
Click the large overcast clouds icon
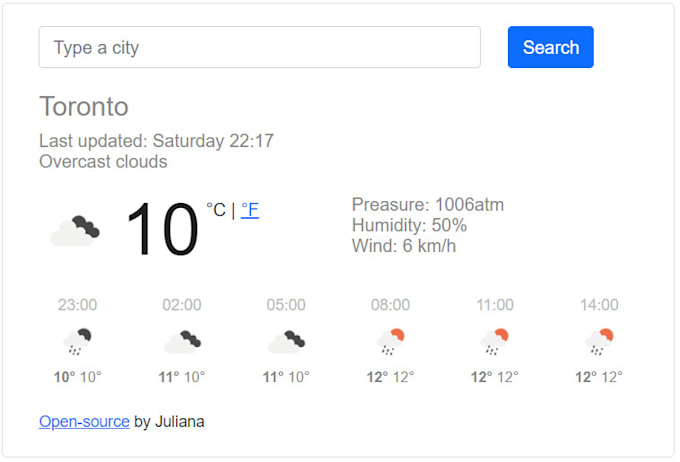coord(75,230)
